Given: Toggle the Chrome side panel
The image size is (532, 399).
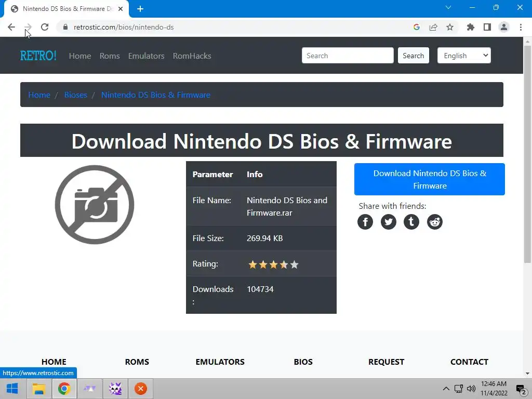Looking at the screenshot, I should pyautogui.click(x=487, y=27).
